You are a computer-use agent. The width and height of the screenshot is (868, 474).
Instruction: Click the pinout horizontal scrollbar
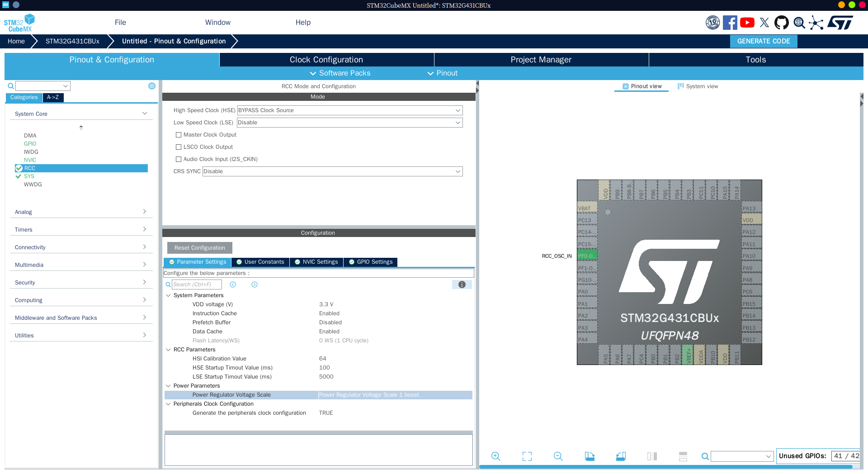[665, 467]
